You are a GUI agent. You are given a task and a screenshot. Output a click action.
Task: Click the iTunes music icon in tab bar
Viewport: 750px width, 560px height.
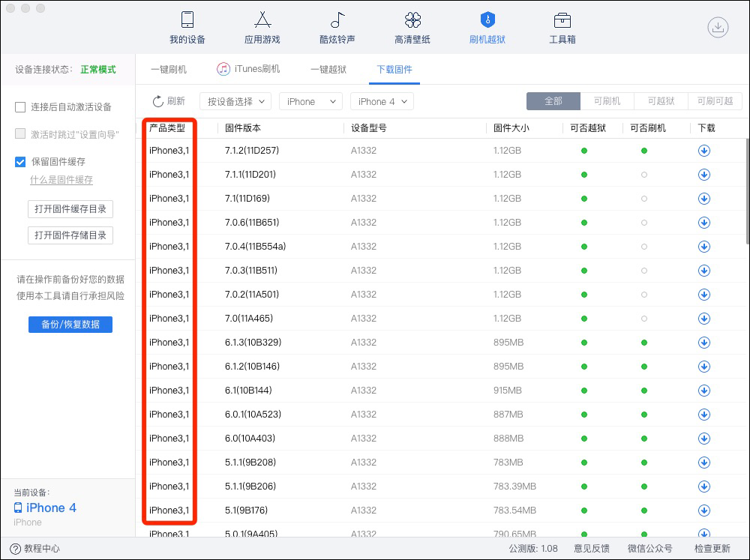223,69
